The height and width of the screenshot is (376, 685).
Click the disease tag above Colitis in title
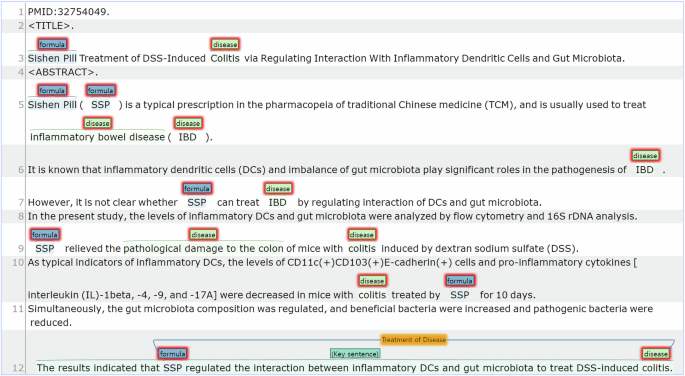[x=225, y=45]
